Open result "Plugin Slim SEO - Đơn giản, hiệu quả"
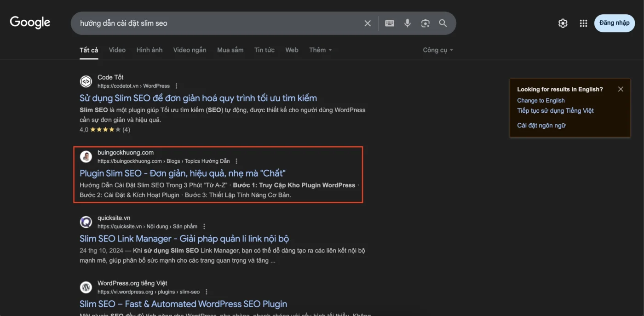The height and width of the screenshot is (316, 644). tap(183, 173)
